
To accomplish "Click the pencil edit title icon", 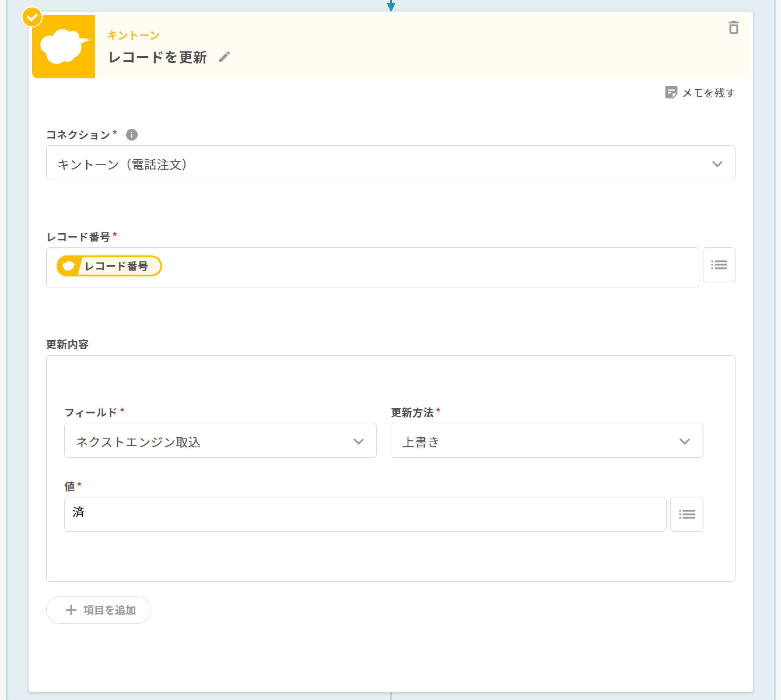I will 224,57.
